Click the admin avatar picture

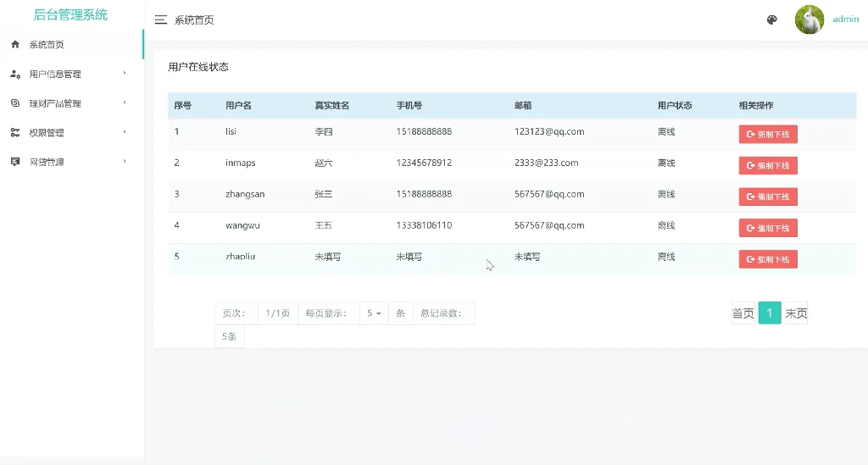tap(810, 19)
